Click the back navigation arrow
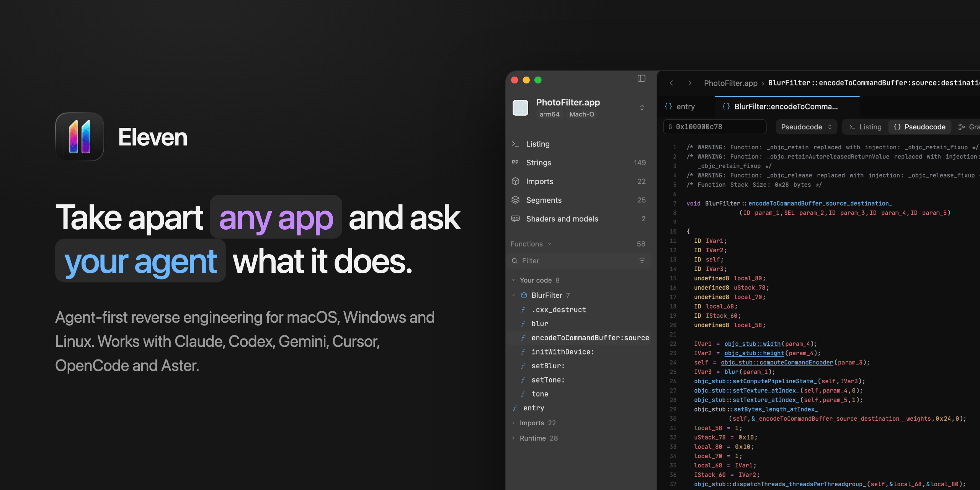Image resolution: width=980 pixels, height=490 pixels. (x=671, y=83)
